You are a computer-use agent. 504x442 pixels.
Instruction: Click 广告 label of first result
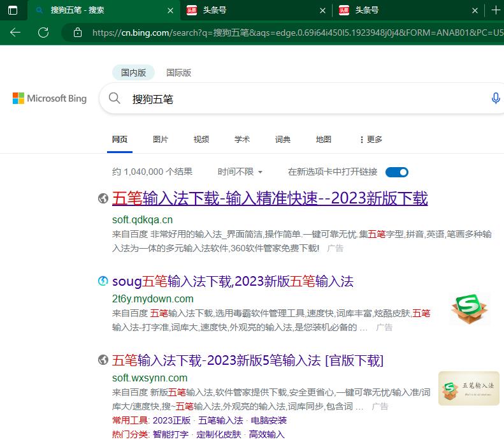(335, 248)
